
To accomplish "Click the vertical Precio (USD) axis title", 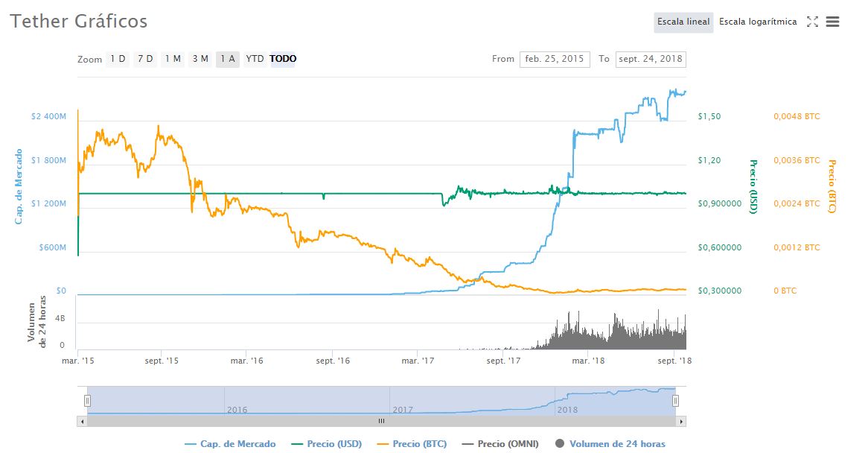I will click(753, 186).
